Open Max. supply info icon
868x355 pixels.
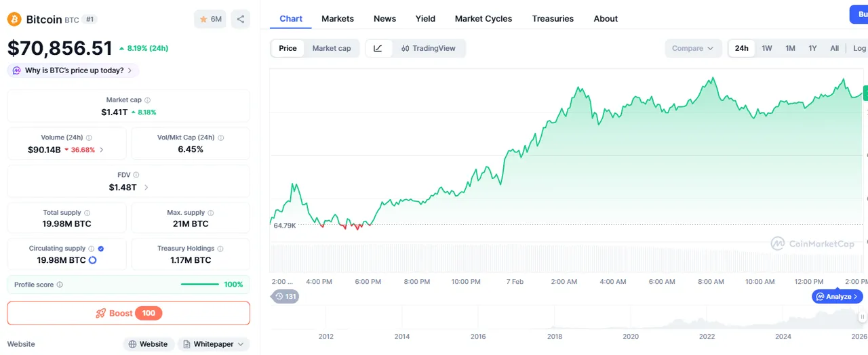pyautogui.click(x=211, y=213)
